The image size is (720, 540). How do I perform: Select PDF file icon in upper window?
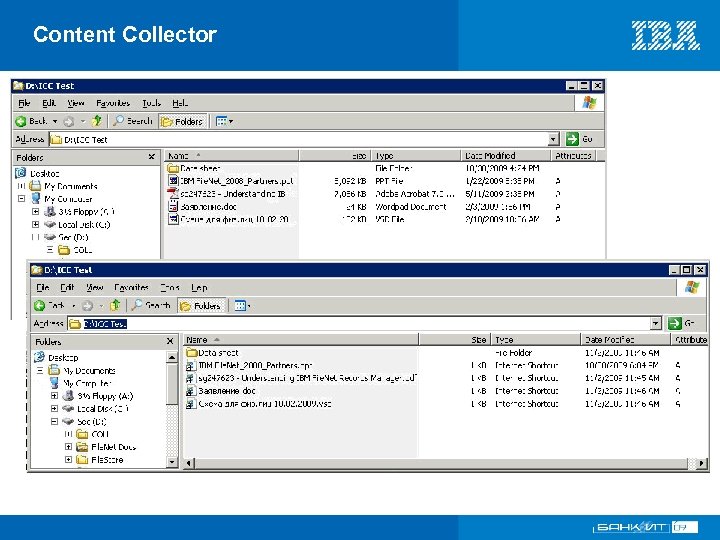[x=173, y=193]
